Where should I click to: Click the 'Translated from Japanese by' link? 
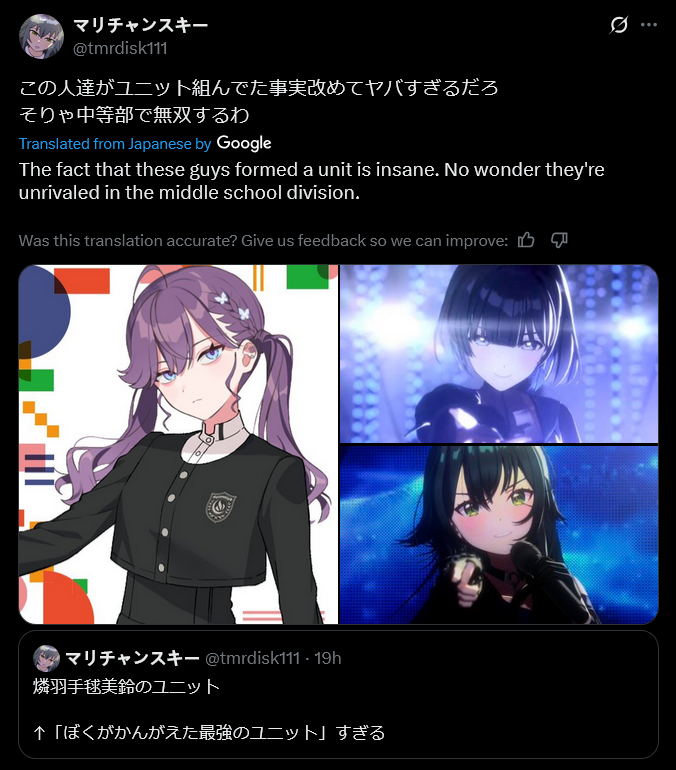click(x=115, y=144)
